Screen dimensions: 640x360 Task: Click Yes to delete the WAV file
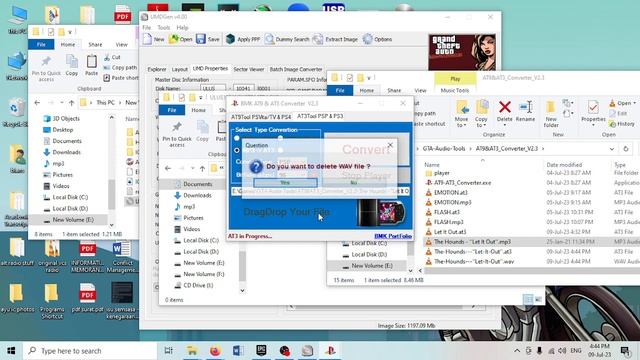click(285, 183)
